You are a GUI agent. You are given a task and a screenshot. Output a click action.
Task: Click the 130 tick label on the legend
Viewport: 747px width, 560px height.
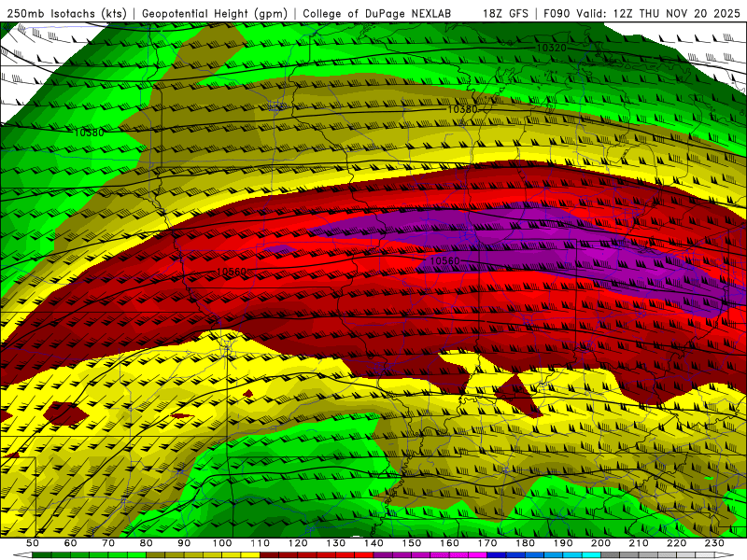[x=336, y=543]
